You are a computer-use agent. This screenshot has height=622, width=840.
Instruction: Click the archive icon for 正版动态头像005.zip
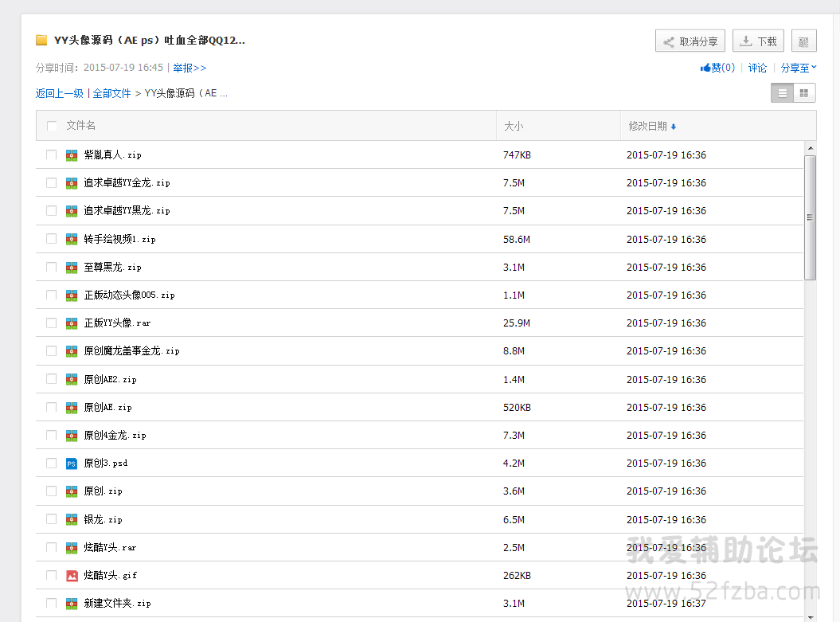point(71,295)
